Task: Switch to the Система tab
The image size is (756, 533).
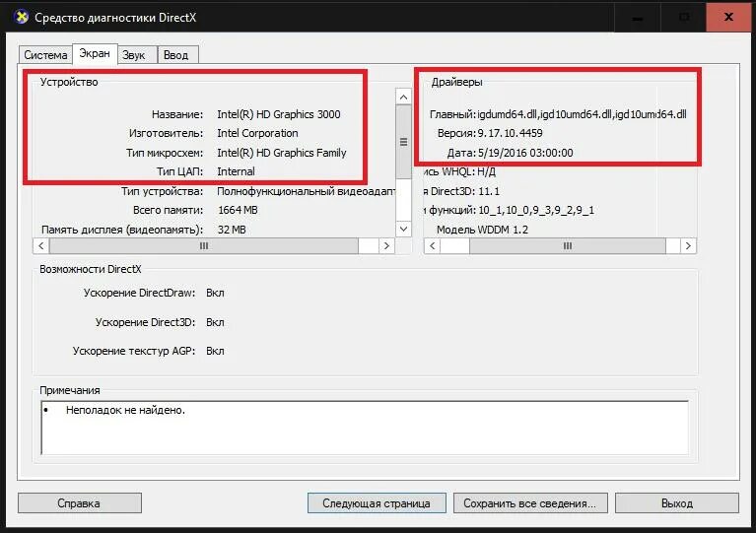Action: tap(45, 55)
